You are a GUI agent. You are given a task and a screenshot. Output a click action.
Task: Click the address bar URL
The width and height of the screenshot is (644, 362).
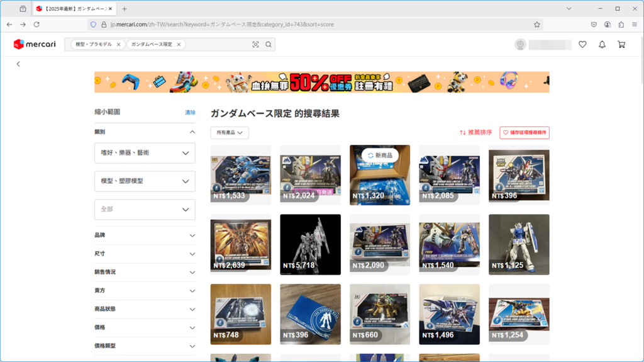coord(222,25)
